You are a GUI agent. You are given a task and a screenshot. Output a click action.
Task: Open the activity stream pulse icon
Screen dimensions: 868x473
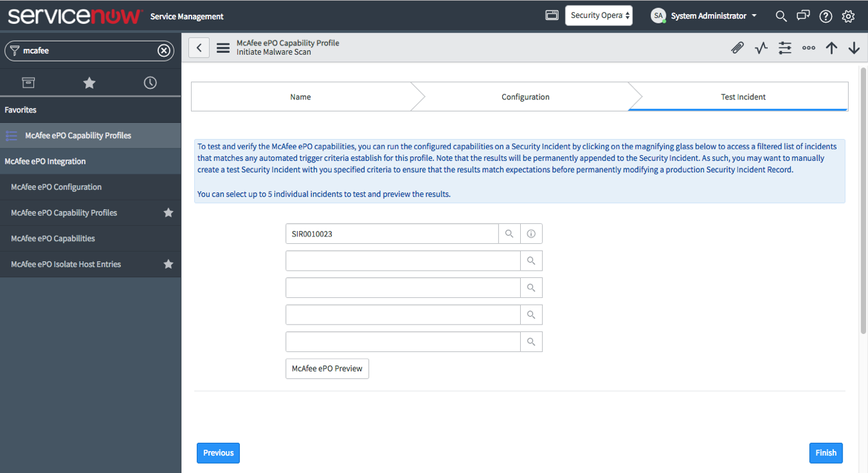[761, 48]
